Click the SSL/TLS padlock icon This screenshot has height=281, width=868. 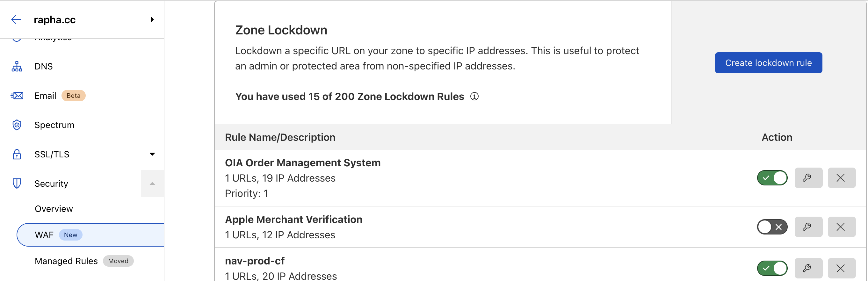coord(17,154)
